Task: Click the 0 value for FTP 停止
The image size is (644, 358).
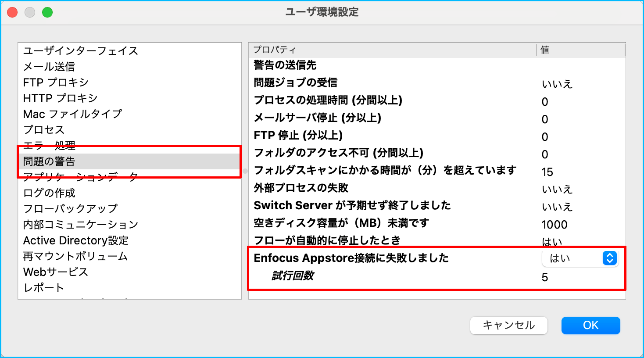Action: [545, 137]
